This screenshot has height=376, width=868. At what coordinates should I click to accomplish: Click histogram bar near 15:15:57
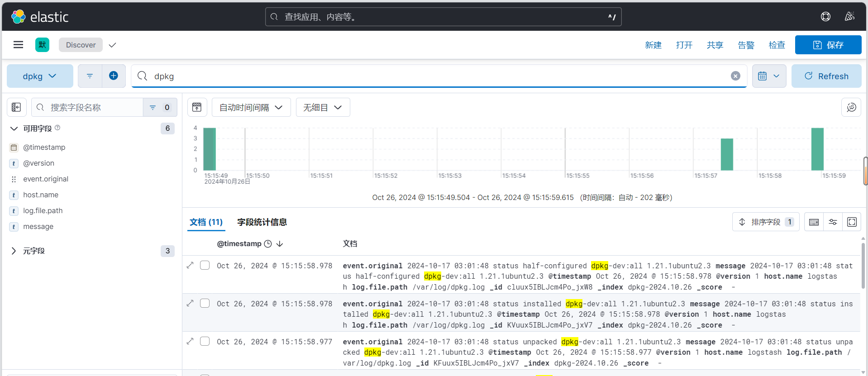coord(727,154)
